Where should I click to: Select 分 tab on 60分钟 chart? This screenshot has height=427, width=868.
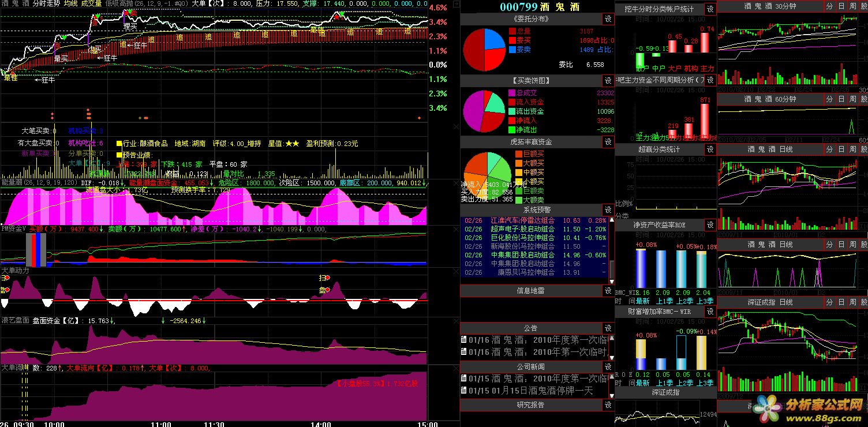coord(829,99)
